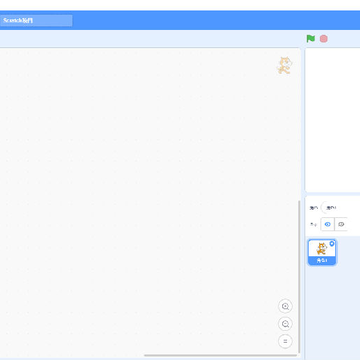Select the show sprite eye toggle
This screenshot has width=360, height=360.
pyautogui.click(x=327, y=224)
